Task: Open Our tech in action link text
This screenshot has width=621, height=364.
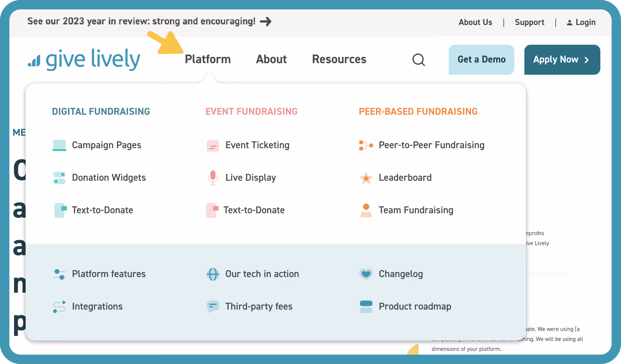Action: tap(262, 274)
